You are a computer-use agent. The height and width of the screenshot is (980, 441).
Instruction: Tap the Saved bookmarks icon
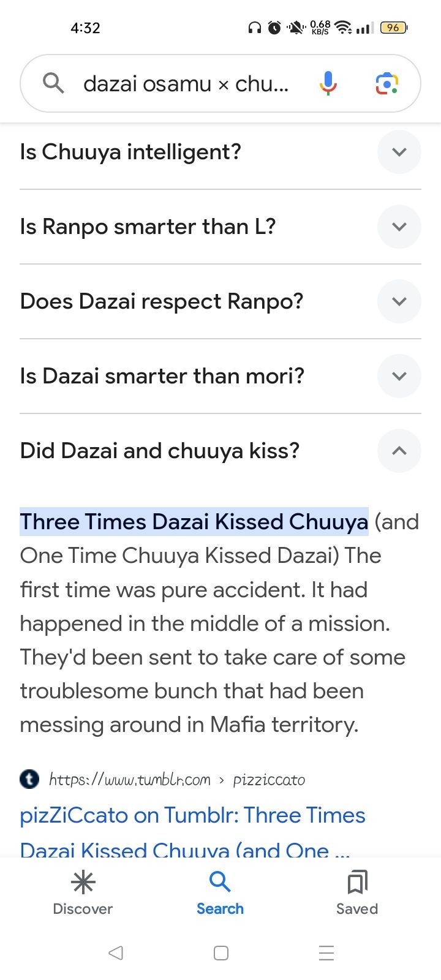tap(357, 883)
